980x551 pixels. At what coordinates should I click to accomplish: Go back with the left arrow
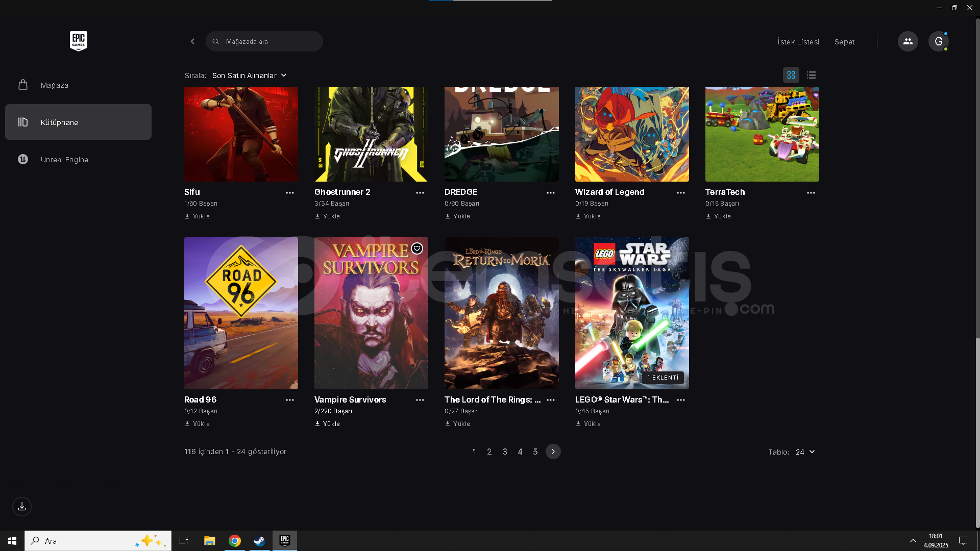click(192, 41)
